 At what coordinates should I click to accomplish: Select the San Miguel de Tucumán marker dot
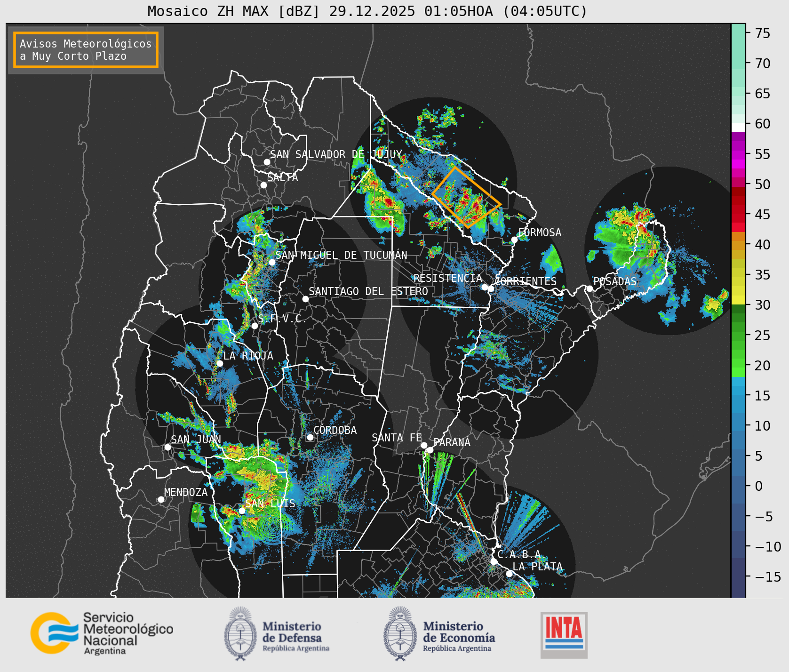tap(271, 262)
